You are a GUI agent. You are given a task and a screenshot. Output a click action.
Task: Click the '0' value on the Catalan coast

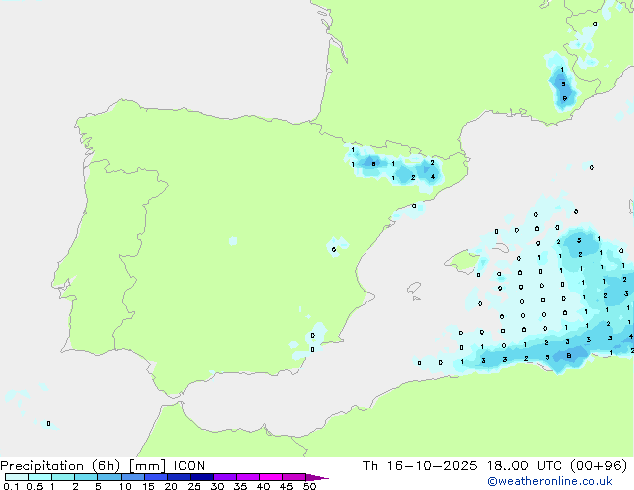414,206
